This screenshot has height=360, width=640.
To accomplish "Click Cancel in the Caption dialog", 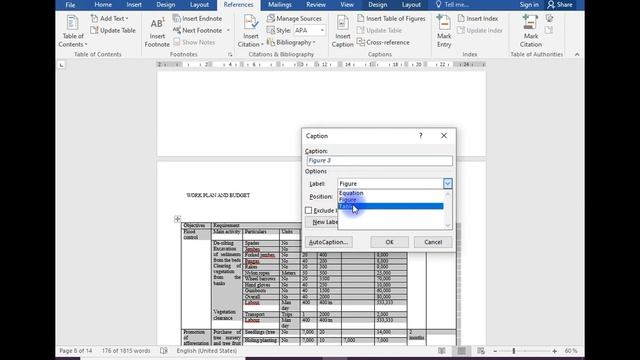I will (433, 242).
